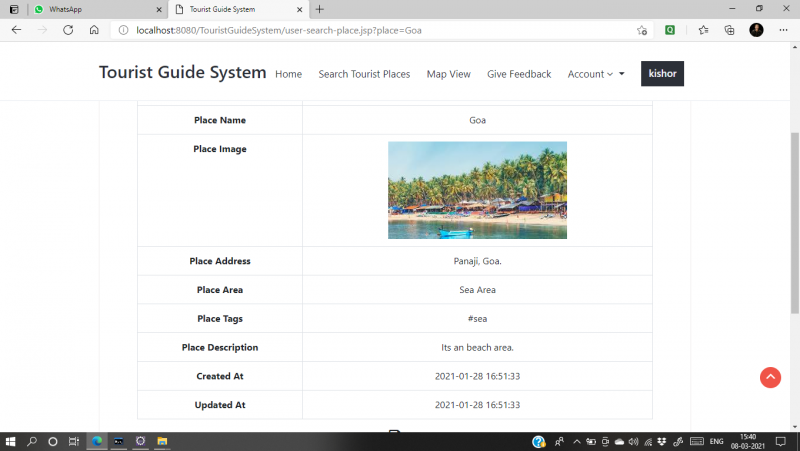The image size is (800, 451).
Task: Open the Map View nav link
Action: 448,74
